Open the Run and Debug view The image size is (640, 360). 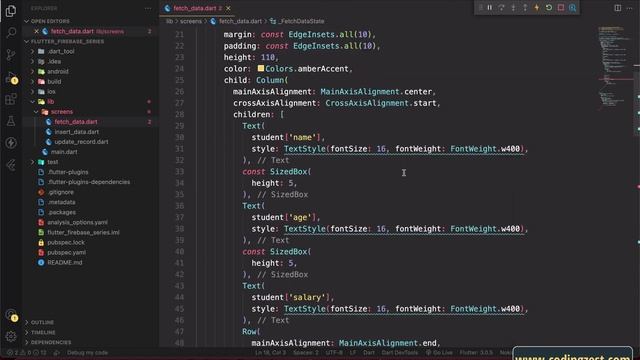11,77
